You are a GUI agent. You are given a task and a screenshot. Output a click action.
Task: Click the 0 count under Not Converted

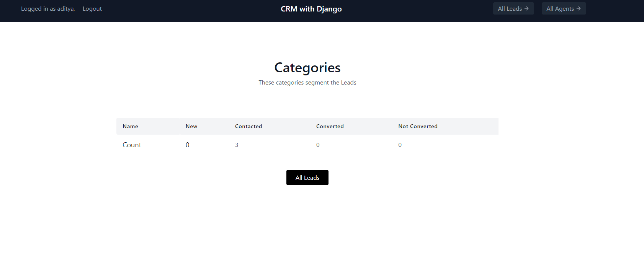pyautogui.click(x=400, y=145)
